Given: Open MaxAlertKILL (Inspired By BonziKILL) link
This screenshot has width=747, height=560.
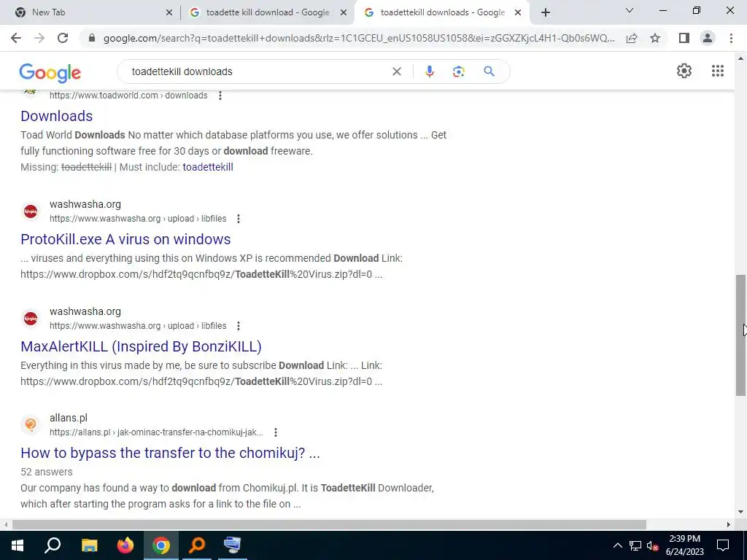Looking at the screenshot, I should pos(141,346).
